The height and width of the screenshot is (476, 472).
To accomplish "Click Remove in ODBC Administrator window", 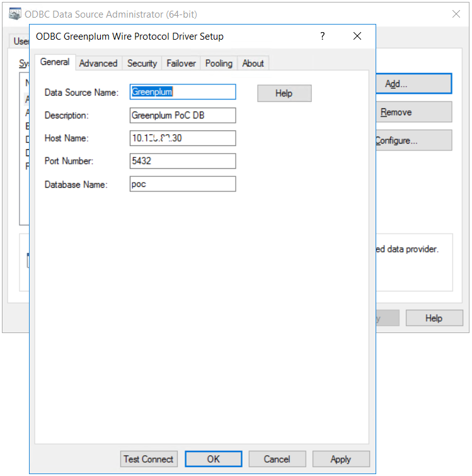I will click(414, 112).
